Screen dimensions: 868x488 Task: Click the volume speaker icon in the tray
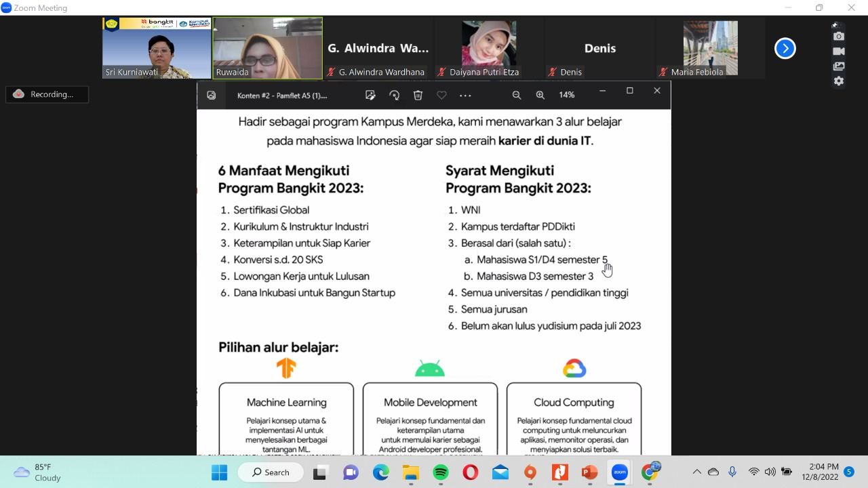pos(770,472)
